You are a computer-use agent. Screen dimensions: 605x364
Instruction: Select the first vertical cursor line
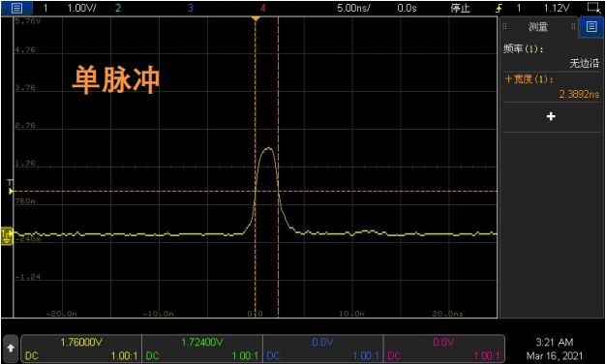pyautogui.click(x=255, y=167)
